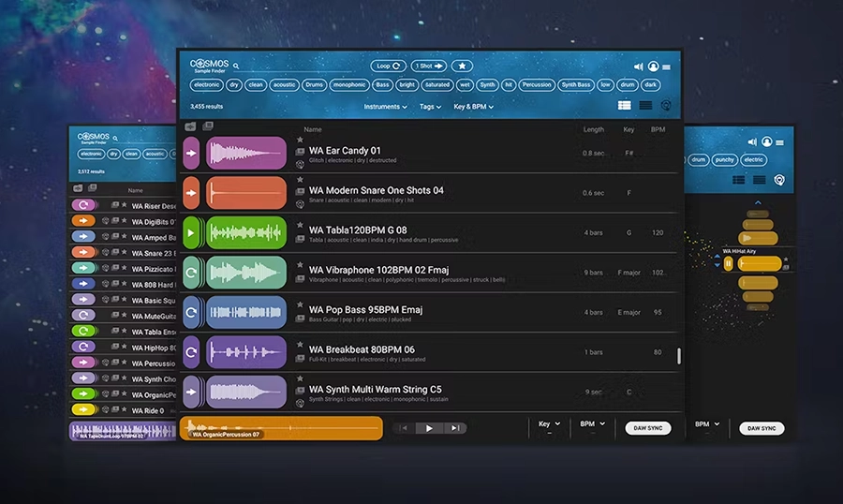Open the BPM dropdown in right window
843x504 pixels.
coord(707,423)
